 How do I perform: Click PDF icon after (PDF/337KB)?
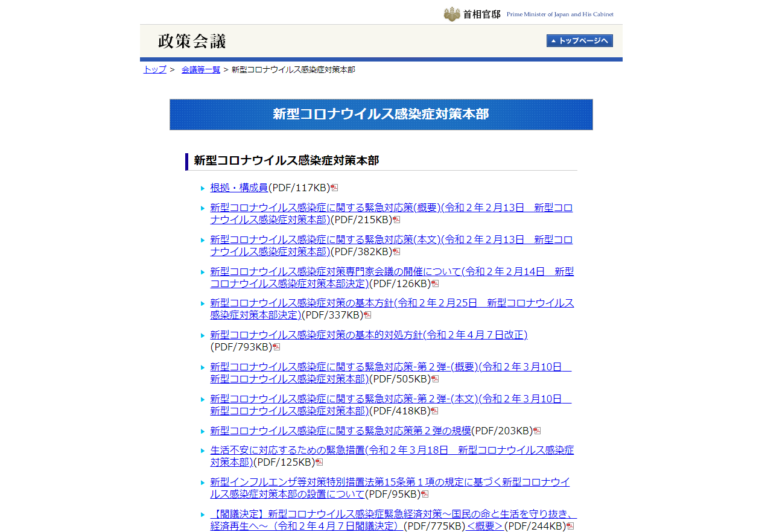click(367, 315)
